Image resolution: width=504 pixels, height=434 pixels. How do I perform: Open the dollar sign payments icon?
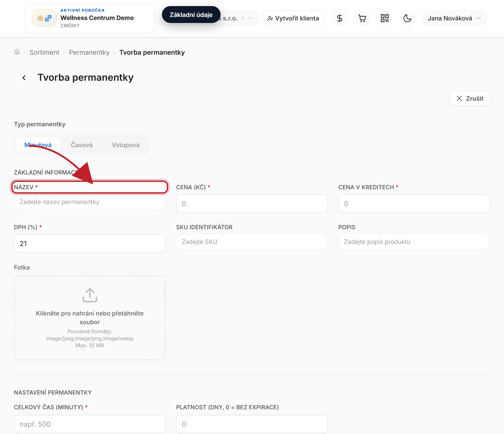point(340,18)
